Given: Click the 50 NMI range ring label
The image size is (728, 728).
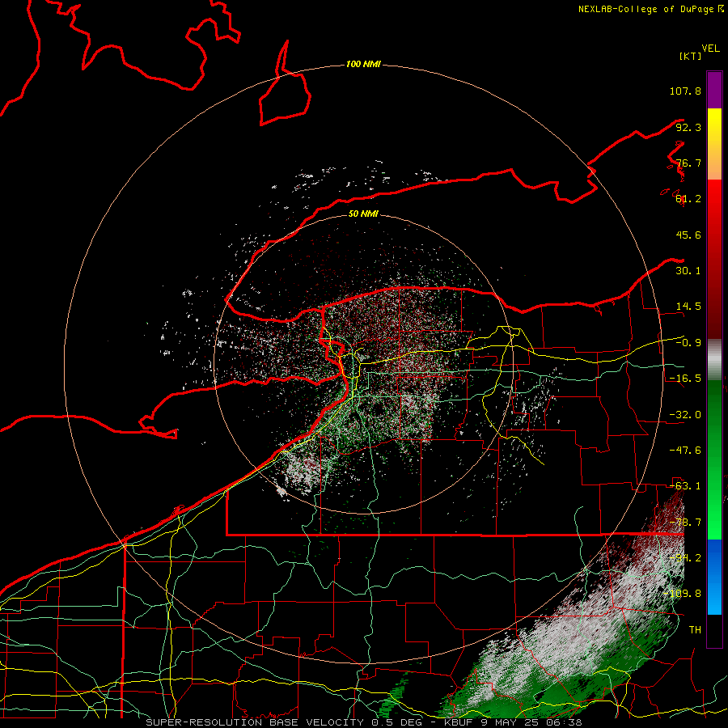Looking at the screenshot, I should 363,214.
